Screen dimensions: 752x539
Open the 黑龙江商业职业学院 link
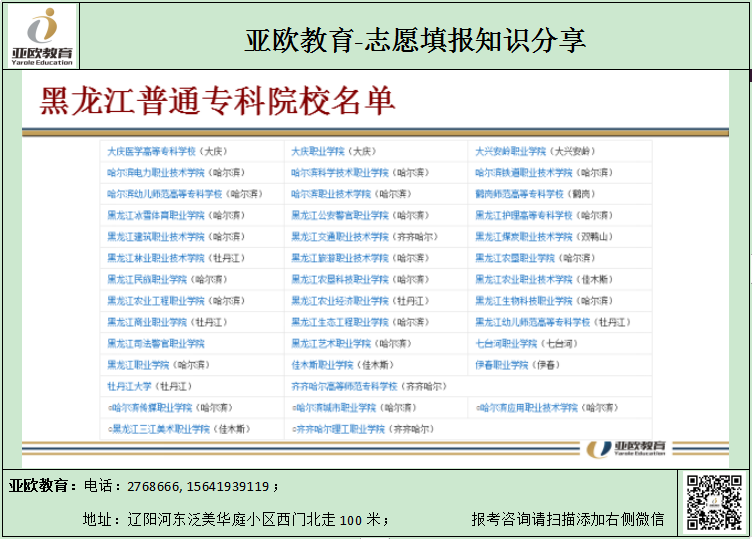(147, 322)
